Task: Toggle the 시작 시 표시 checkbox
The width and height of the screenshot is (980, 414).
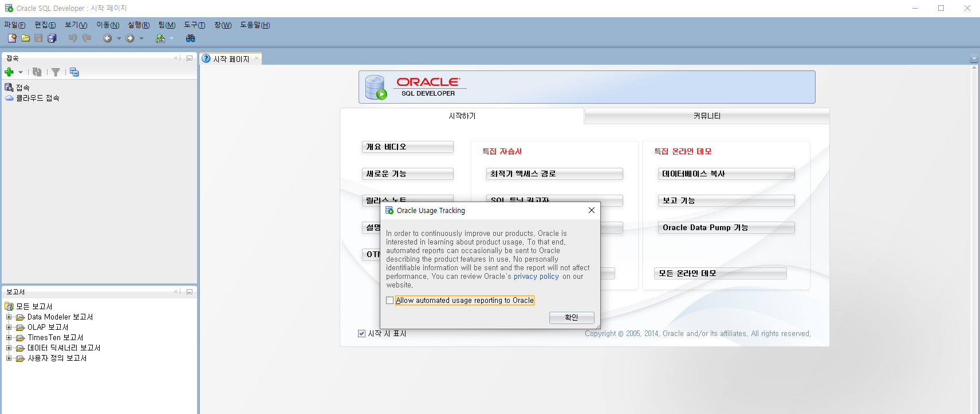Action: click(x=361, y=333)
